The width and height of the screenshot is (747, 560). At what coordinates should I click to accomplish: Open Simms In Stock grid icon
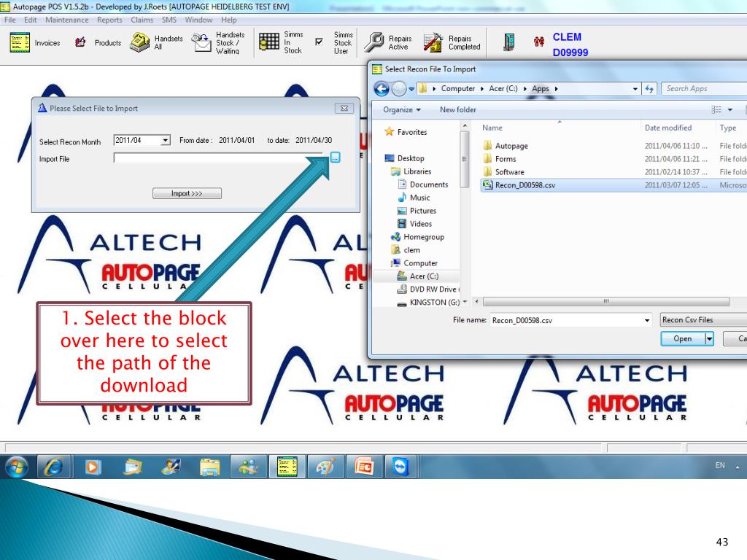point(269,42)
